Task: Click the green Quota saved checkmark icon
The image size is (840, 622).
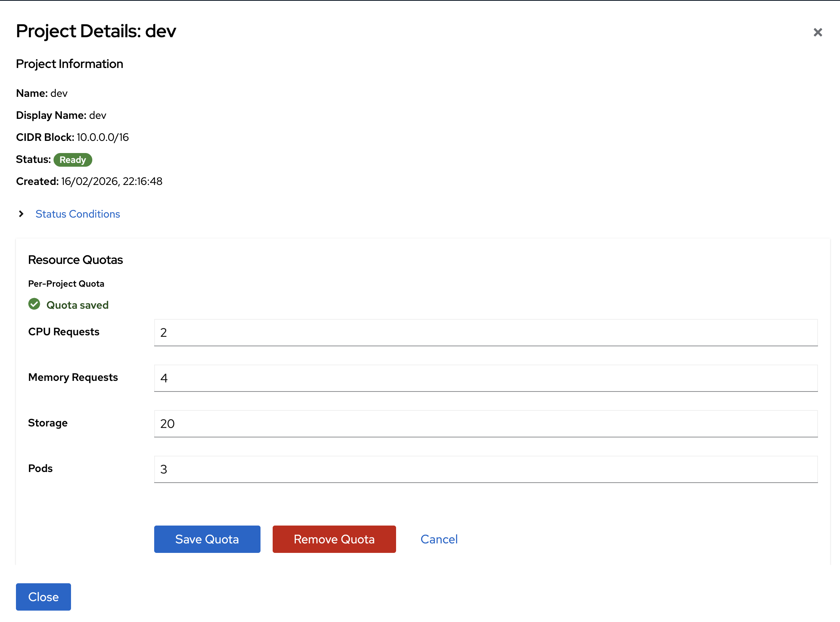Action: [34, 304]
